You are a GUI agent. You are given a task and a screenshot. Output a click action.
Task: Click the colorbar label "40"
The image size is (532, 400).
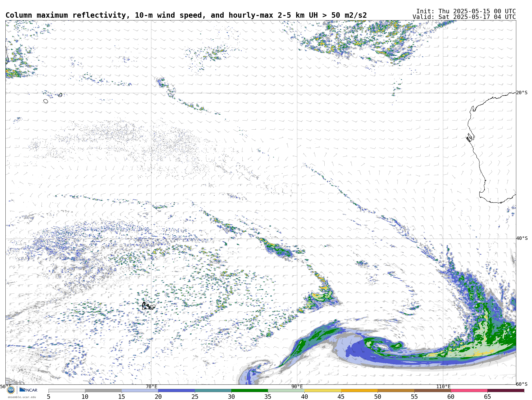304,397
